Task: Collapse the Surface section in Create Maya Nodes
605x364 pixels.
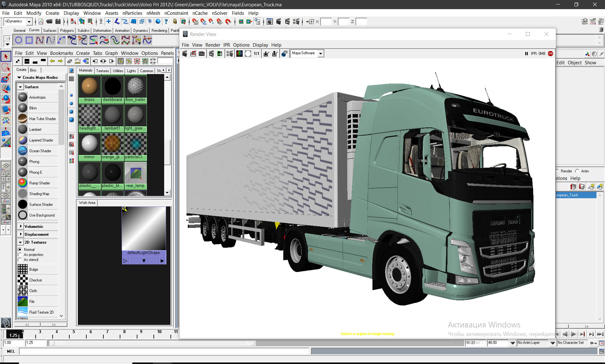Action: point(20,87)
